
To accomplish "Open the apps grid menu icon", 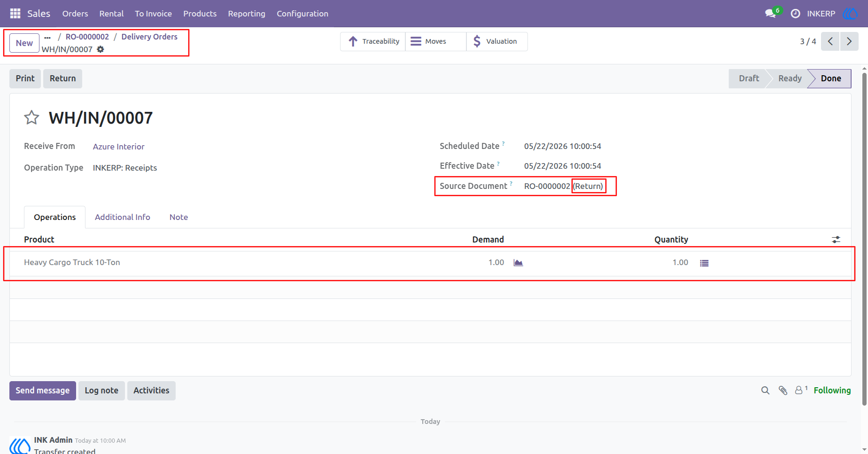I will 15,14.
